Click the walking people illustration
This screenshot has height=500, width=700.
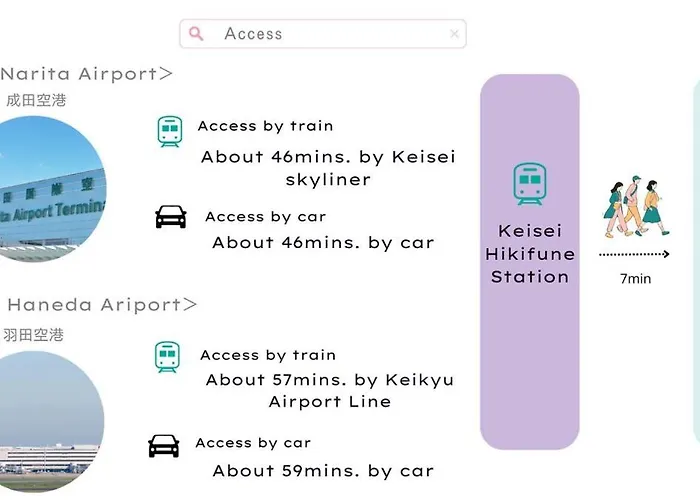pyautogui.click(x=636, y=206)
